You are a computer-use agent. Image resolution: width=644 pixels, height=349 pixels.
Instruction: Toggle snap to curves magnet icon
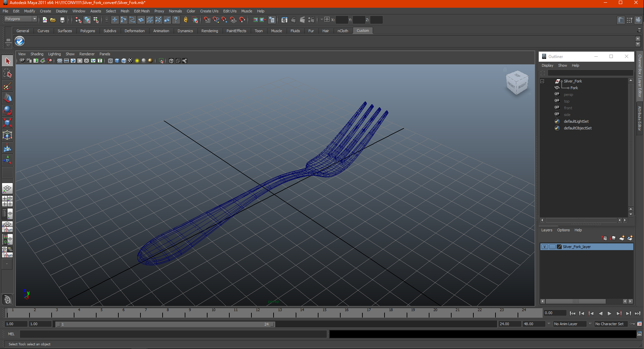point(216,20)
